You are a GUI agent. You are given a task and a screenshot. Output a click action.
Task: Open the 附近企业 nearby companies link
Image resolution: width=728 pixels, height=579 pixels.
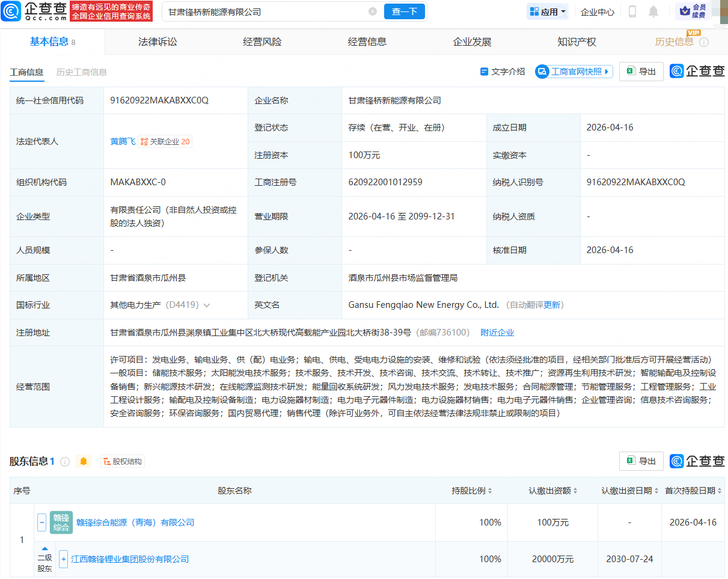point(497,332)
